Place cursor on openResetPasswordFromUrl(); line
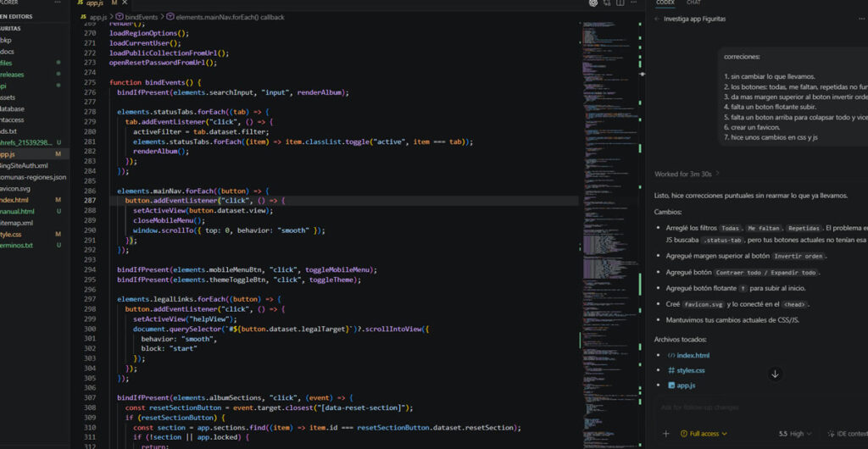868x449 pixels. point(164,63)
